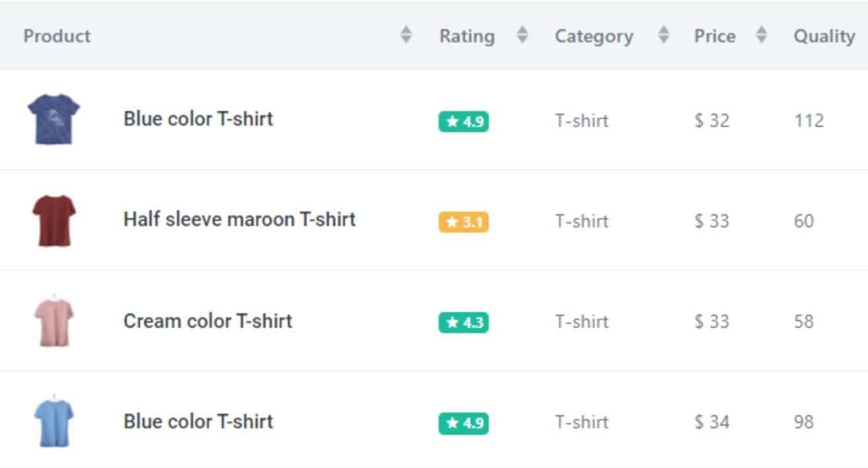The width and height of the screenshot is (868, 468).
Task: Click the light blue T-shirt thumbnail
Action: (54, 422)
